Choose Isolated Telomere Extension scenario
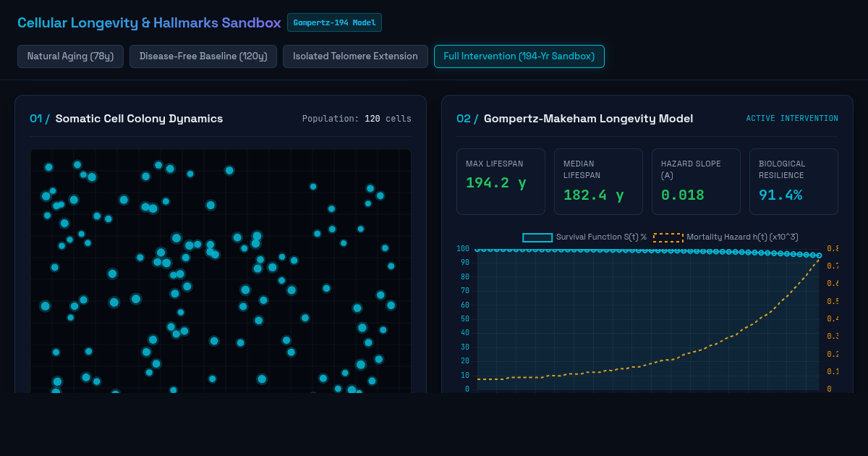This screenshot has width=868, height=456. (x=355, y=56)
